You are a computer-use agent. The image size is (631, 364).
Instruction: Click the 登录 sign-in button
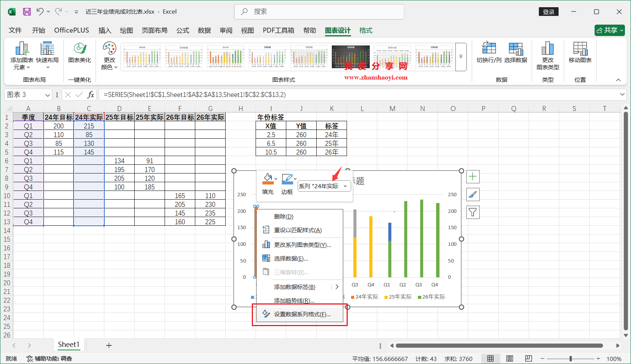[549, 12]
